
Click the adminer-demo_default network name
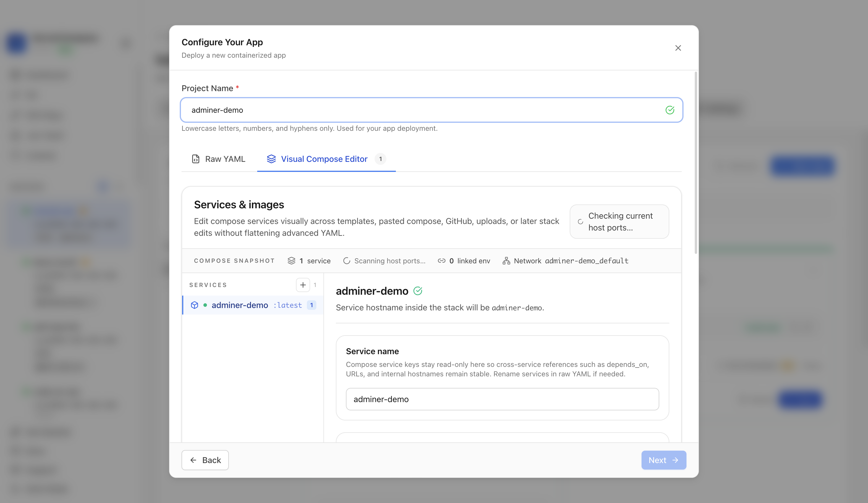pos(587,261)
